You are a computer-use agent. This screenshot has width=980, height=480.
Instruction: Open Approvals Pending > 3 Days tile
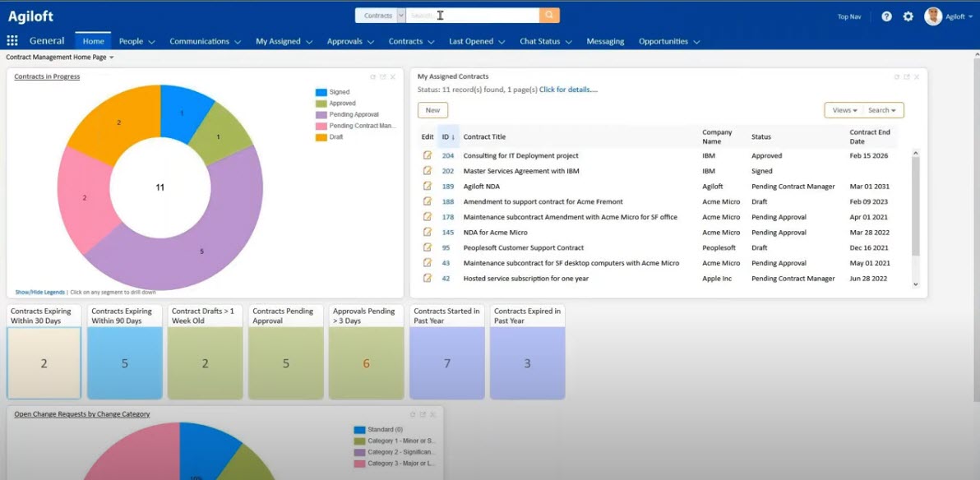click(x=366, y=352)
